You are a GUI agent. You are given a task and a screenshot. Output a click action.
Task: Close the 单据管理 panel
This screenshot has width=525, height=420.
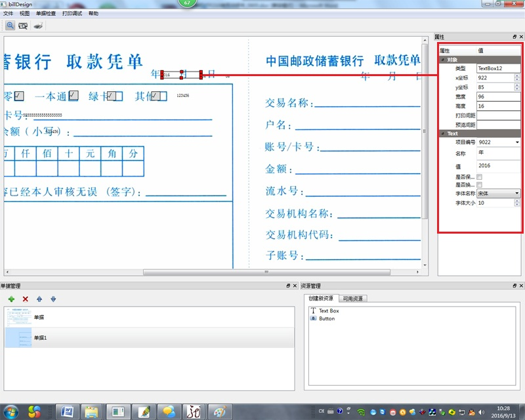click(x=295, y=285)
